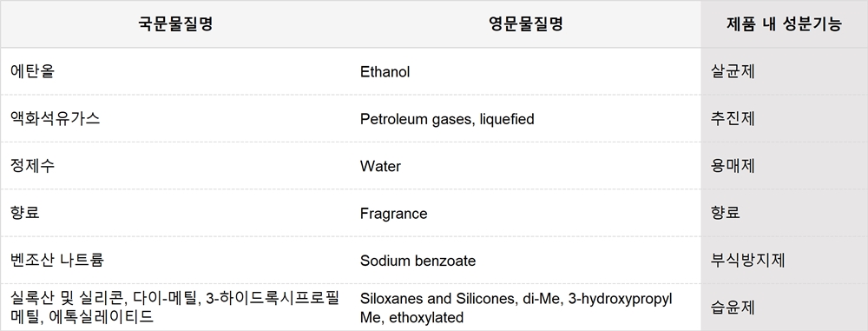Viewport: 868px width, 331px height.
Task: Click the Sodium benzoate cell
Action: (x=526, y=260)
